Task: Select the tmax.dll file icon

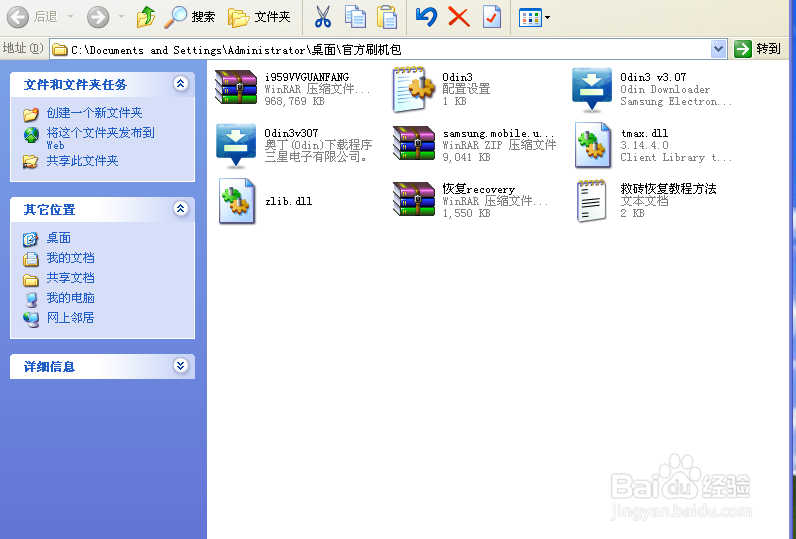Action: point(592,145)
